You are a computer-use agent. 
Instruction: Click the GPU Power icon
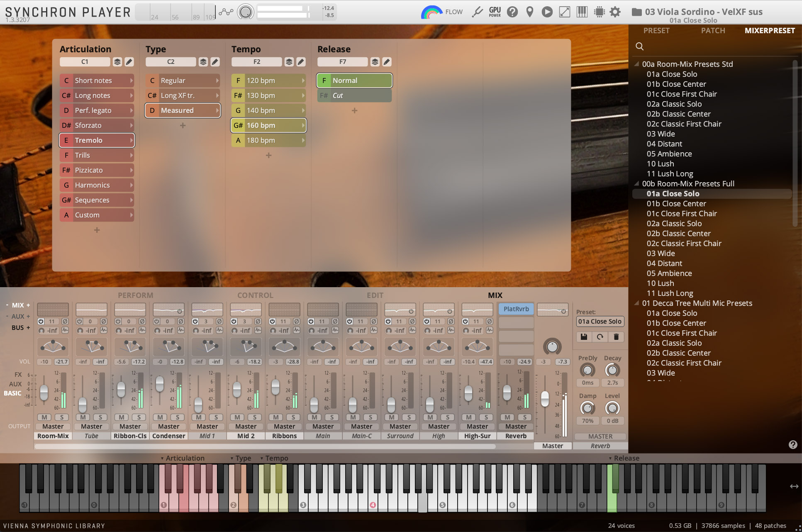click(495, 12)
